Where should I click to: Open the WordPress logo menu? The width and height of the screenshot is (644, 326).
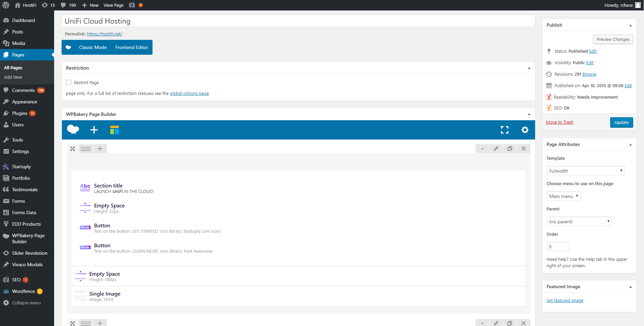click(6, 5)
